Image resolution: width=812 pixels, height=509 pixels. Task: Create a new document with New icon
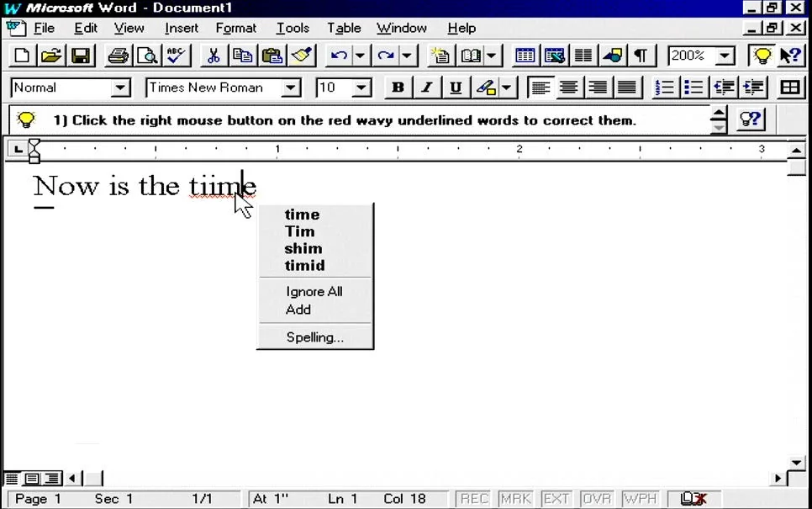point(22,56)
